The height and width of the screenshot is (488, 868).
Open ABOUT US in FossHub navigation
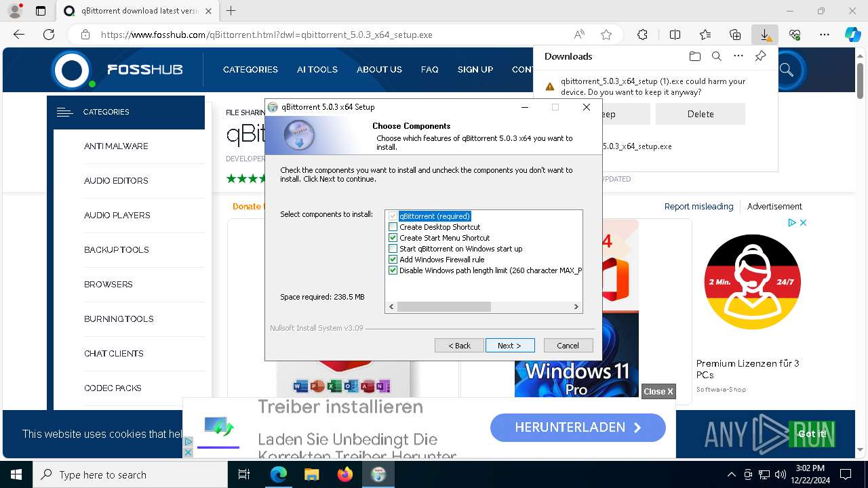click(379, 69)
